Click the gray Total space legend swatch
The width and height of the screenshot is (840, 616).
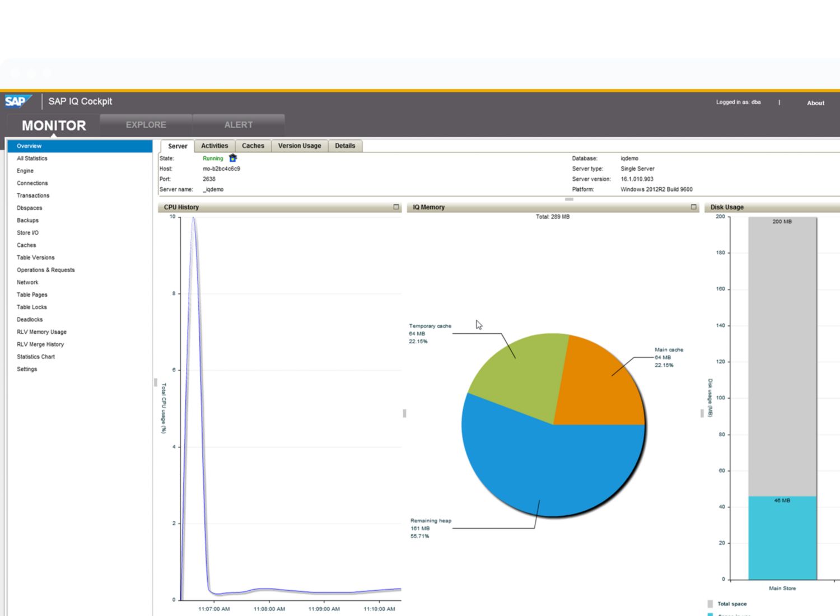[x=710, y=604]
